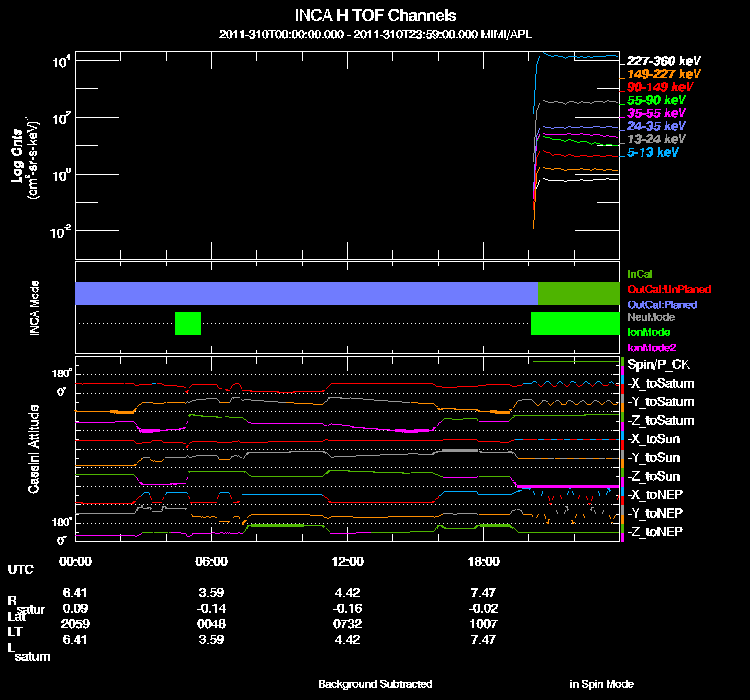Click the large green IonMode block at right
The width and height of the screenshot is (750, 700).
[x=575, y=323]
